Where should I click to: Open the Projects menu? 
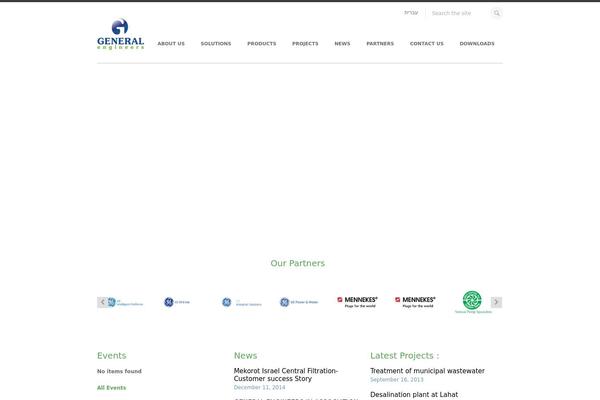tap(305, 44)
